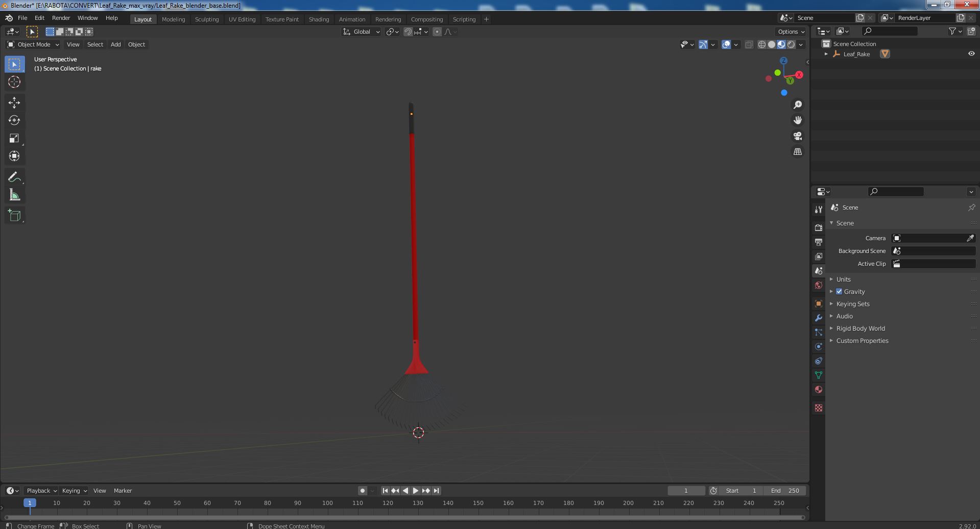Switch to solid viewport shading
The height and width of the screenshot is (529, 980).
[772, 44]
